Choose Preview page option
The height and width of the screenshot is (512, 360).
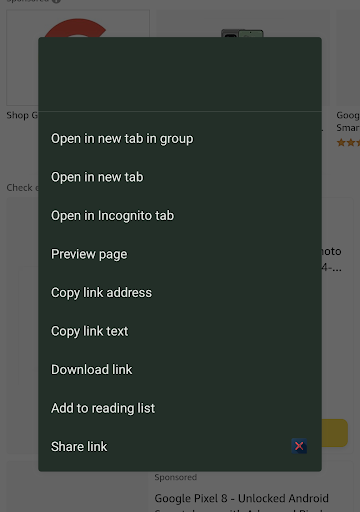[x=180, y=254]
